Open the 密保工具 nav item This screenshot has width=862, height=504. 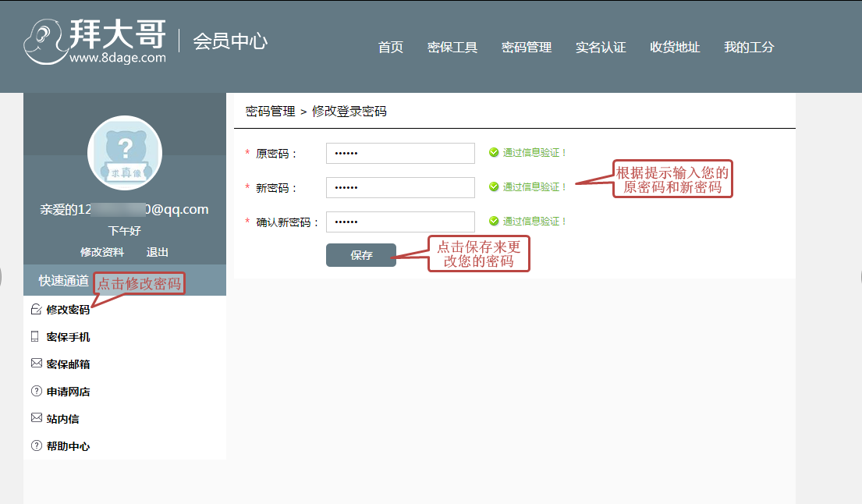(452, 48)
